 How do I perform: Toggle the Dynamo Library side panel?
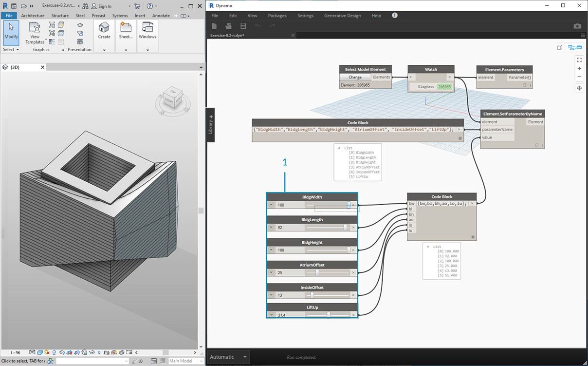pyautogui.click(x=211, y=125)
